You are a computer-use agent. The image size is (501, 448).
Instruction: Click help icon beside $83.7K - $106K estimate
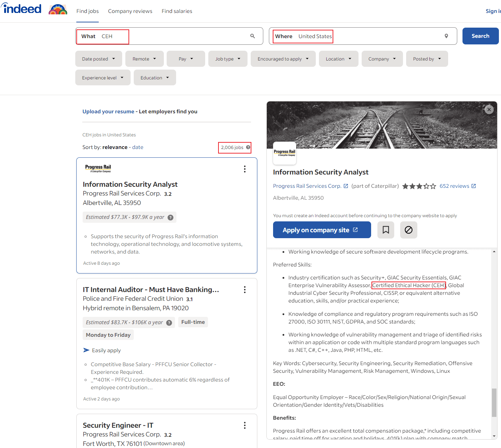pyautogui.click(x=169, y=323)
